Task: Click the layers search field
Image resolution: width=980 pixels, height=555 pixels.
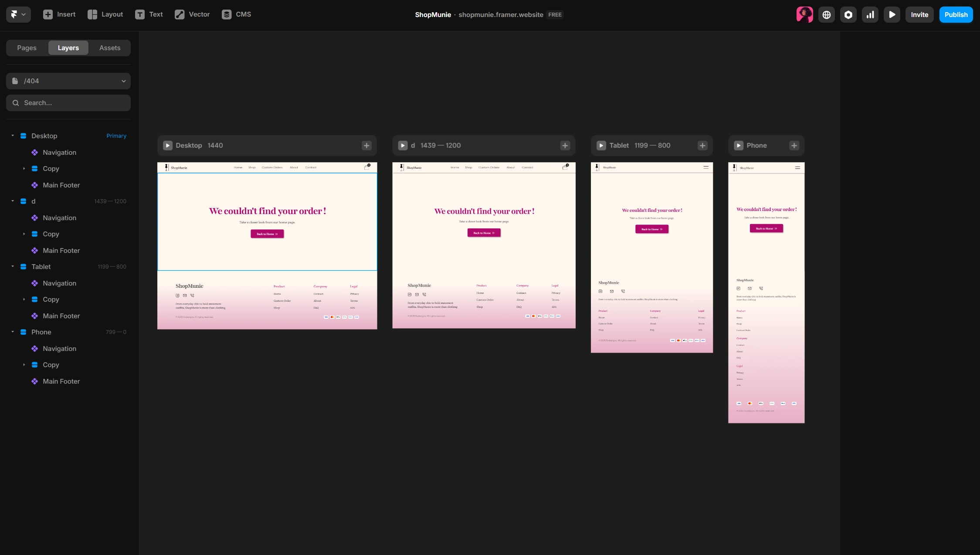Action: coord(68,103)
